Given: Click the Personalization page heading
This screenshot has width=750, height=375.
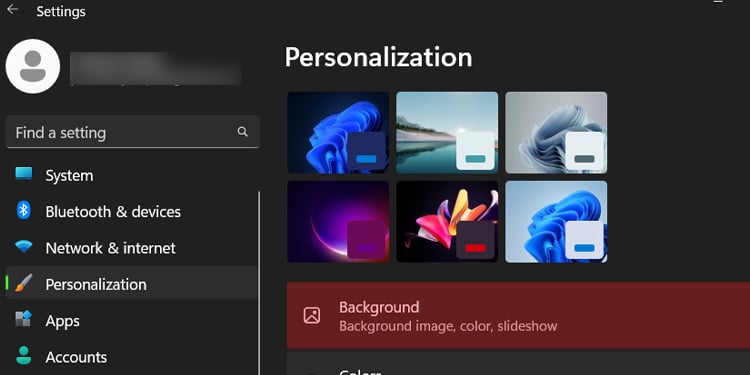Looking at the screenshot, I should (x=378, y=57).
